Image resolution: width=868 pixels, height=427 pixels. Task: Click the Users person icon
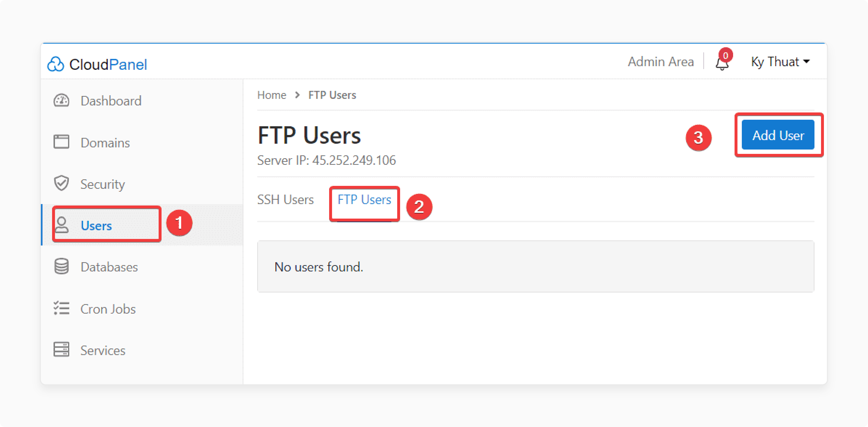pyautogui.click(x=62, y=225)
